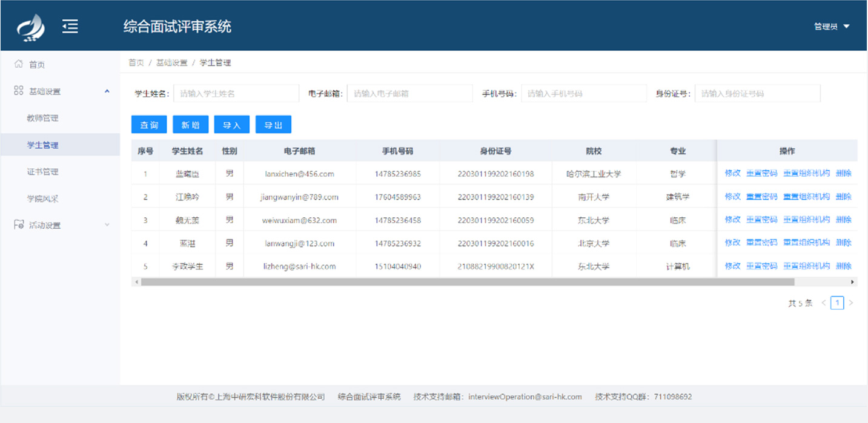Click the table horizontal scrollbar thumb

tap(467, 282)
